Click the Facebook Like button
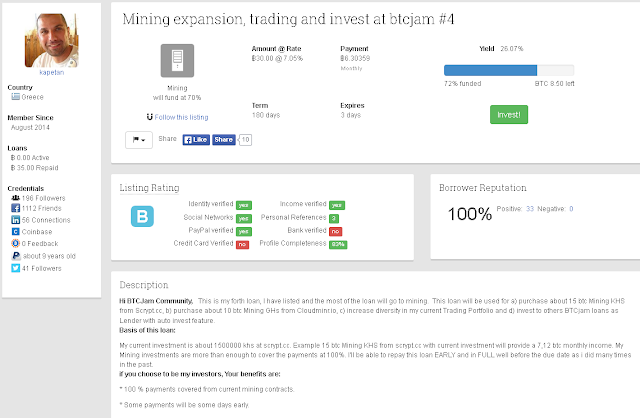Screen dimensions: 640x418 pos(196,140)
